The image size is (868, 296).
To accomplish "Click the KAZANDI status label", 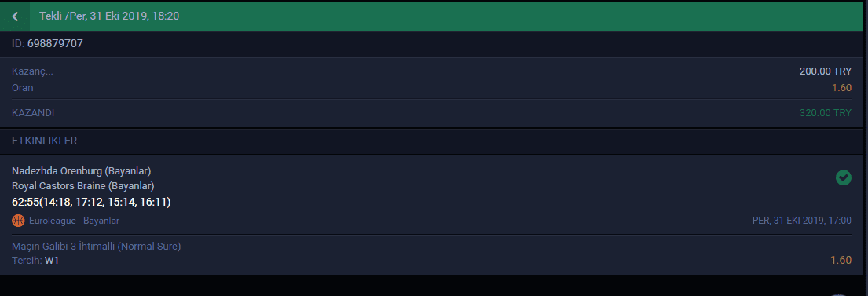I will [33, 113].
